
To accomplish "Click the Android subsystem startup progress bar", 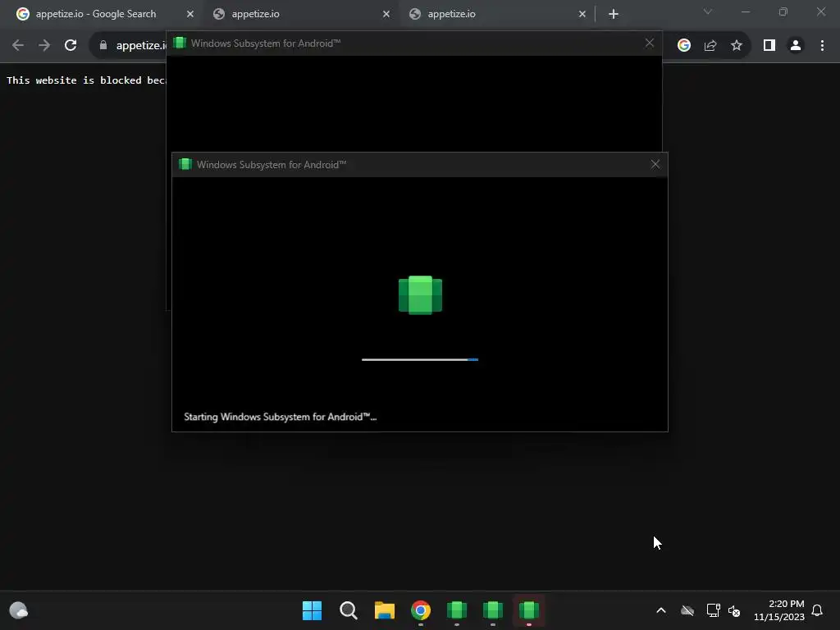I will click(x=420, y=359).
